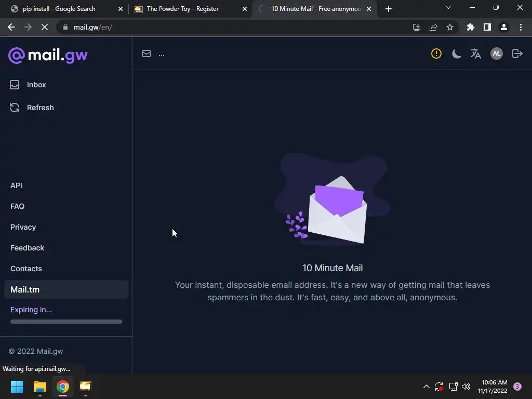Open the clock showing 10:06 AM
The width and height of the screenshot is (532, 399).
tap(493, 387)
